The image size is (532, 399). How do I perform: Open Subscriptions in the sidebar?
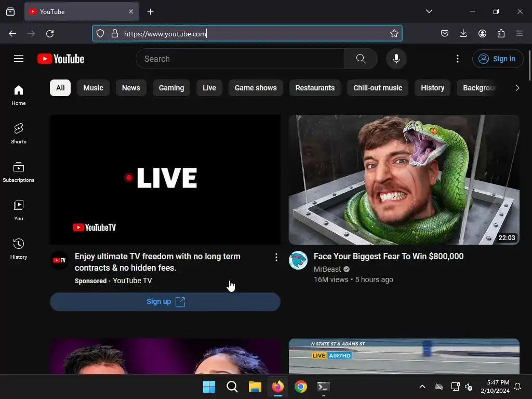point(19,172)
